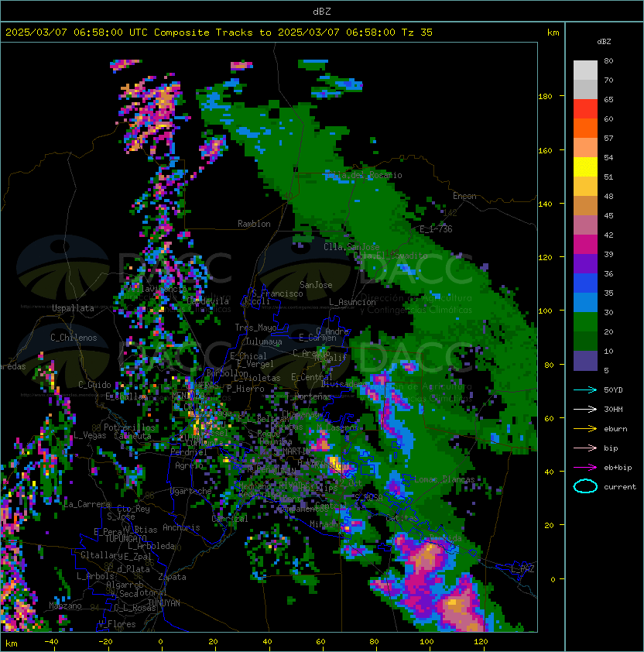Click the 'Agrelo' place label
This screenshot has width=644, height=652.
coord(189,465)
